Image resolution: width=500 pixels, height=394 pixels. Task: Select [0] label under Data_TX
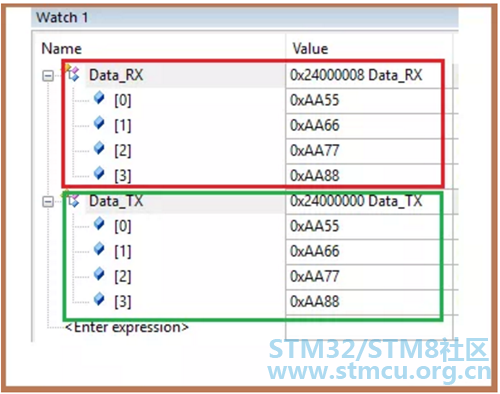(123, 226)
